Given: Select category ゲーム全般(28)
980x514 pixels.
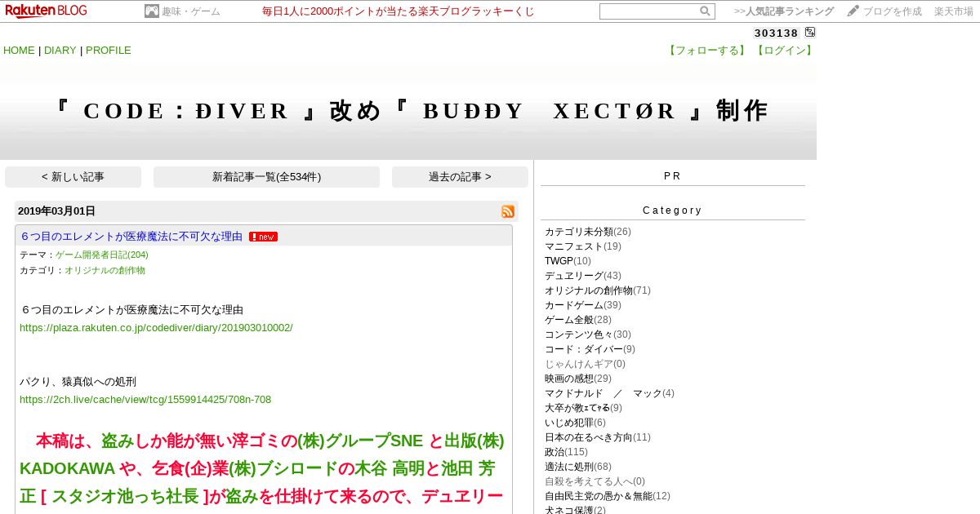Looking at the screenshot, I should 578,320.
